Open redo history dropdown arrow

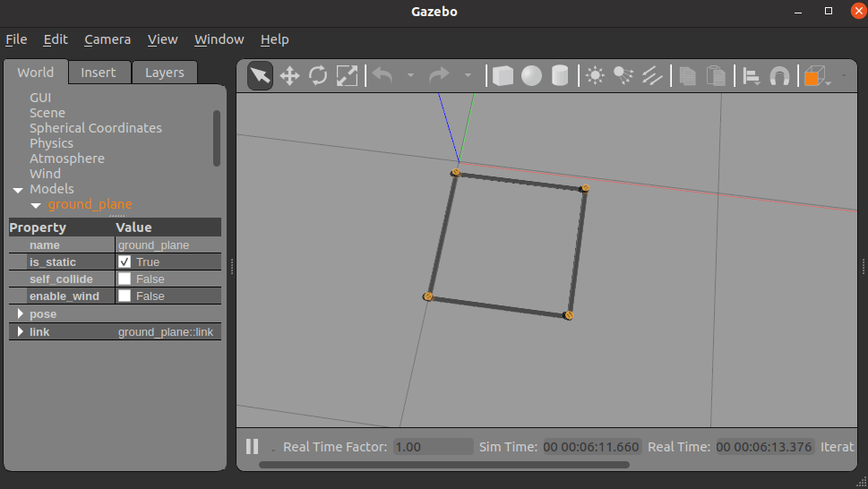point(468,75)
